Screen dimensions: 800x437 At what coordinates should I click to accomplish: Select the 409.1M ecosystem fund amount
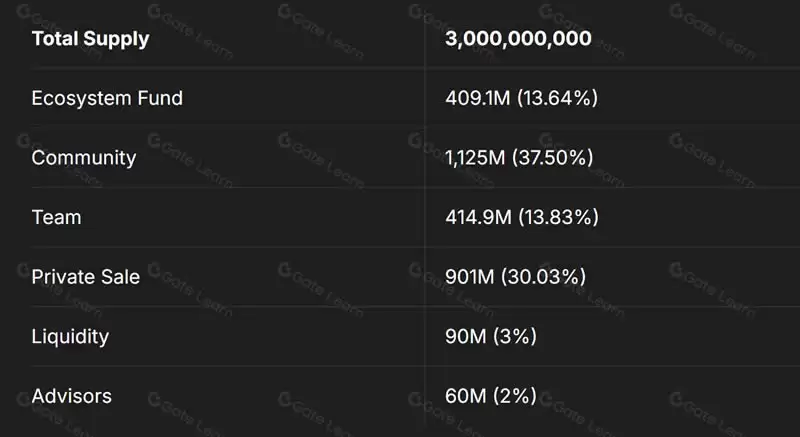pyautogui.click(x=478, y=99)
